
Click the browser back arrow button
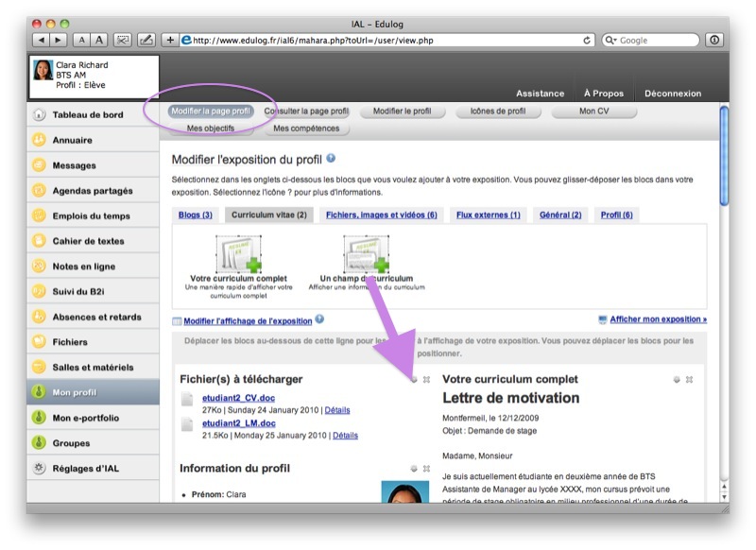[x=42, y=40]
